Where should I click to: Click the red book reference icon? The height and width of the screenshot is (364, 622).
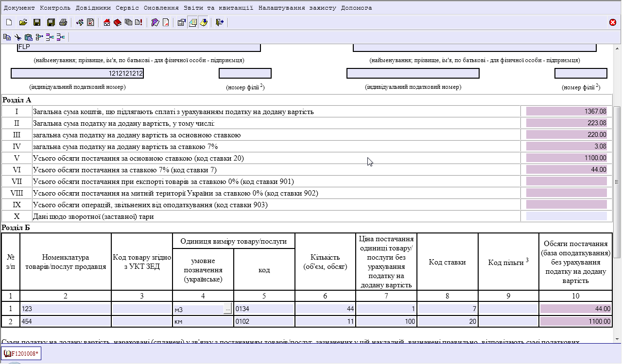(118, 22)
